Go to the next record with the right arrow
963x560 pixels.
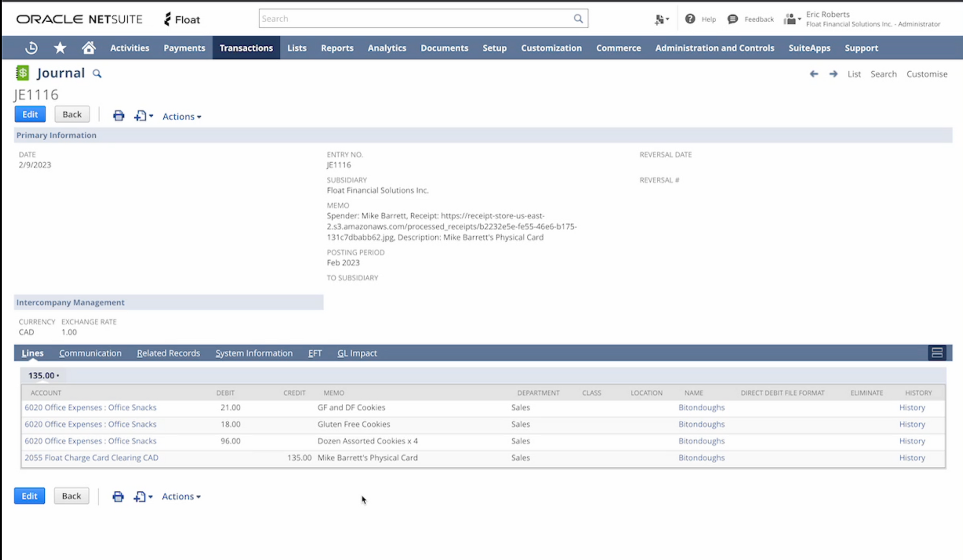833,74
